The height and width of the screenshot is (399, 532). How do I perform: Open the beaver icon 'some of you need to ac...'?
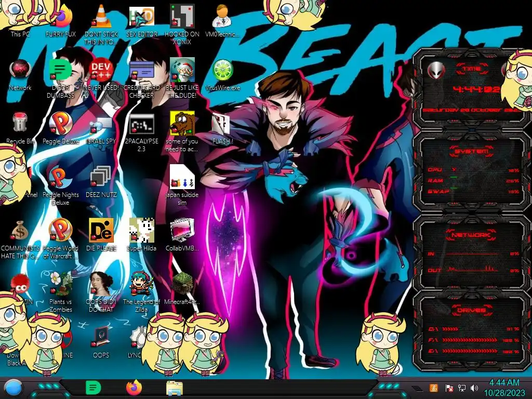click(182, 132)
